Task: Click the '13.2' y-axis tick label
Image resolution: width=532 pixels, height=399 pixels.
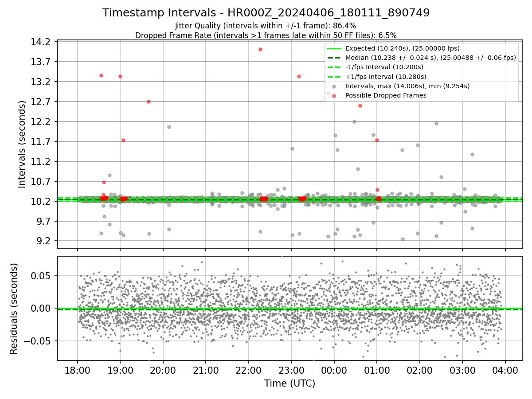Action: click(42, 82)
